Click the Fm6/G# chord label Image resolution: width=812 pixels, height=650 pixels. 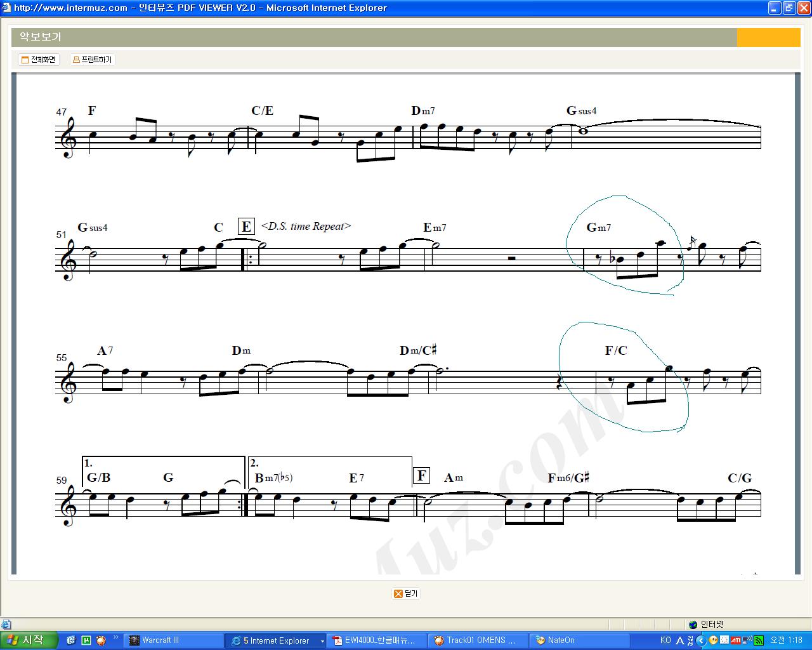568,478
